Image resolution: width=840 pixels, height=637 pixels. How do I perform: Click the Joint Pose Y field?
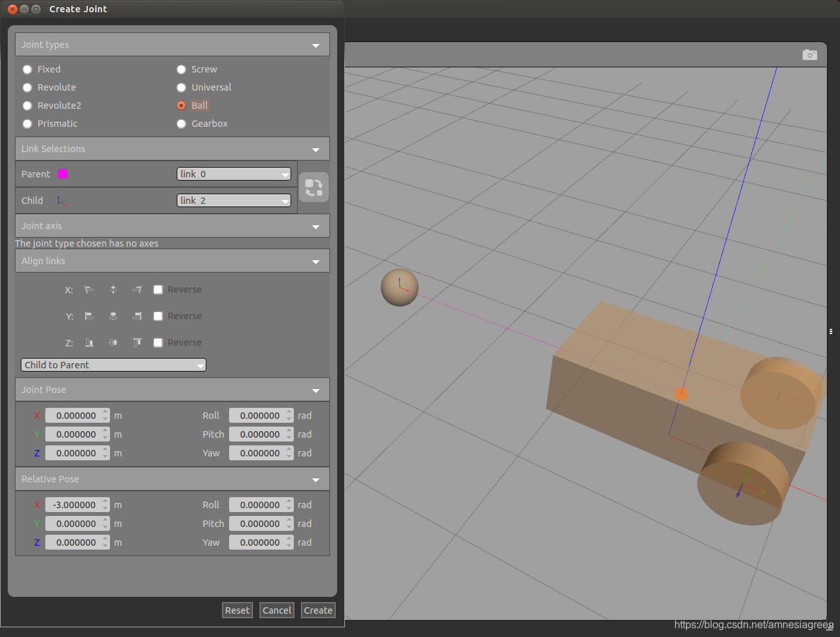pyautogui.click(x=78, y=434)
